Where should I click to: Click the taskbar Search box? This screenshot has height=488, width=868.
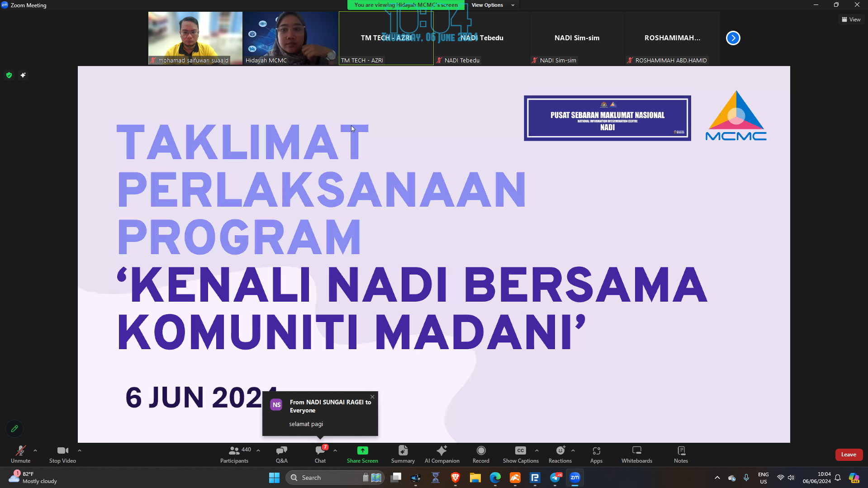click(335, 478)
